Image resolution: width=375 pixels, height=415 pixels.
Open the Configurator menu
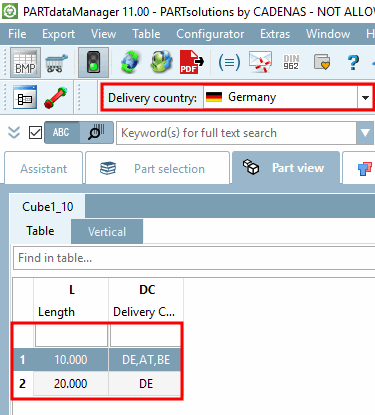click(x=210, y=34)
